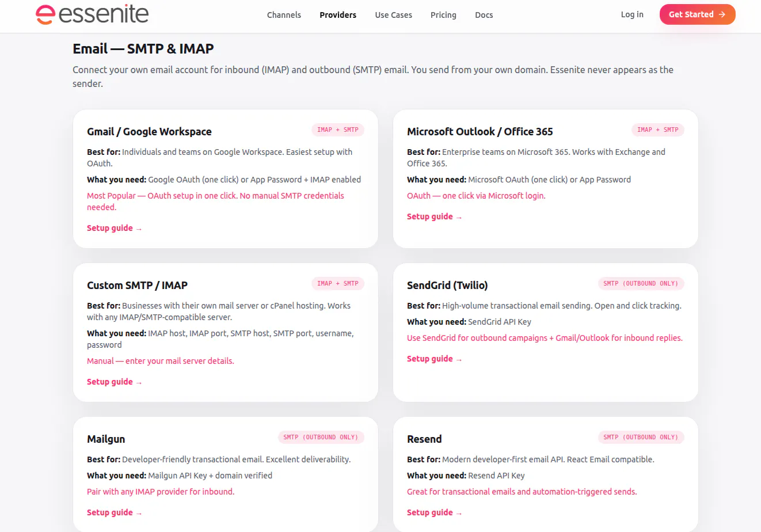Open the Providers nav item

click(338, 15)
